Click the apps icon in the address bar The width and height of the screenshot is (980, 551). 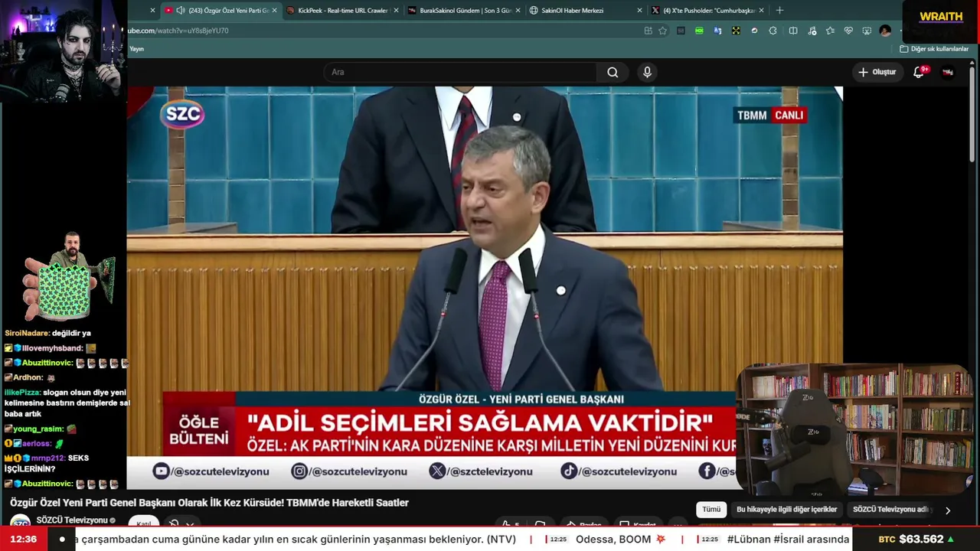(x=648, y=31)
